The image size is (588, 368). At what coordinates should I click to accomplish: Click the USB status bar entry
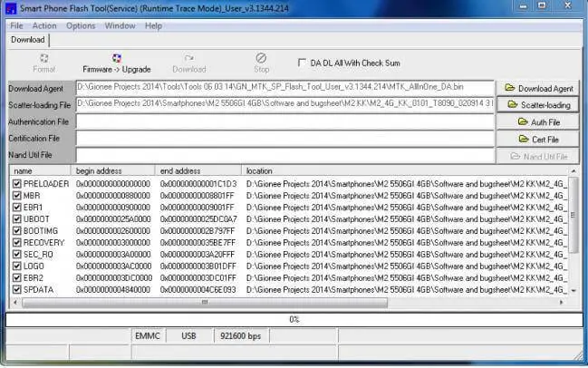pyautogui.click(x=188, y=335)
